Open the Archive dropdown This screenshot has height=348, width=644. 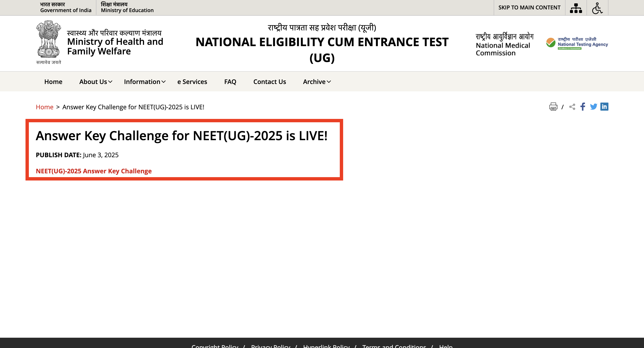point(317,82)
